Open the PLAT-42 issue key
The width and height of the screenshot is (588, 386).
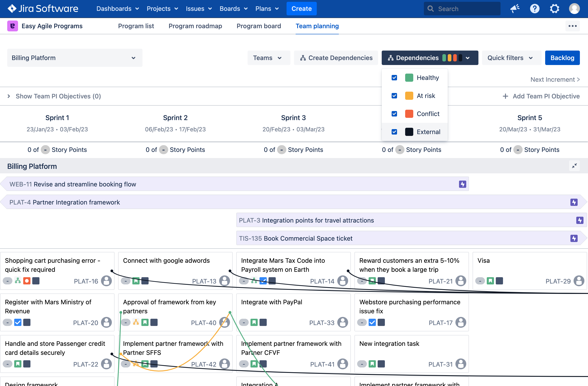tap(204, 364)
